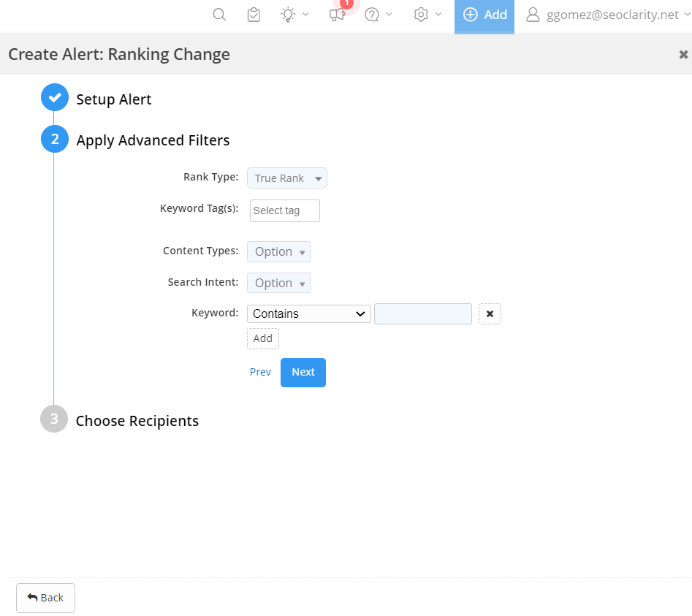Click the blue Add button in header

pyautogui.click(x=484, y=15)
